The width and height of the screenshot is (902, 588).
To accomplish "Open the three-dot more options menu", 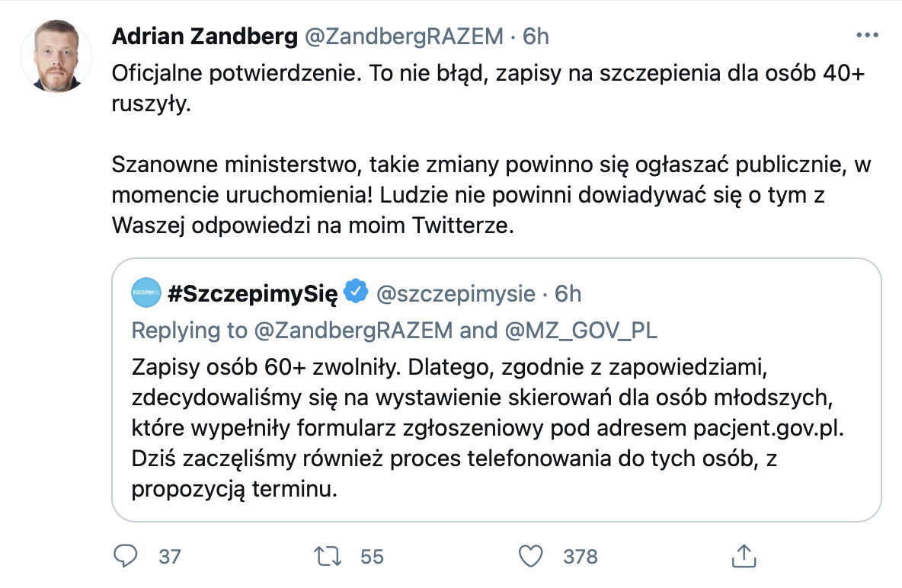I will pos(867,36).
